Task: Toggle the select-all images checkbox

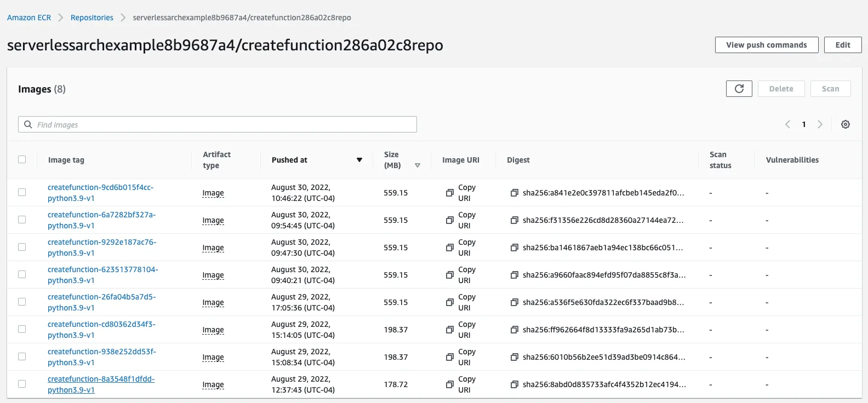Action: coord(22,159)
